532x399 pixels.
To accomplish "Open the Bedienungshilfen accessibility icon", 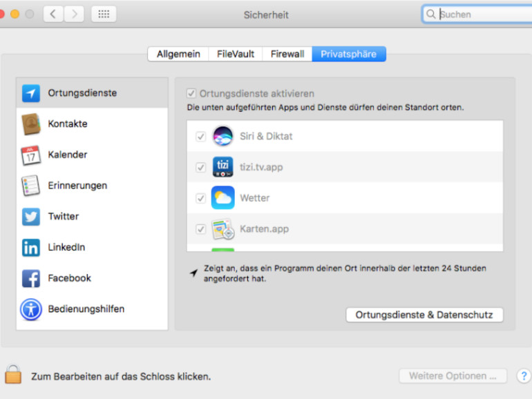I will tap(31, 309).
